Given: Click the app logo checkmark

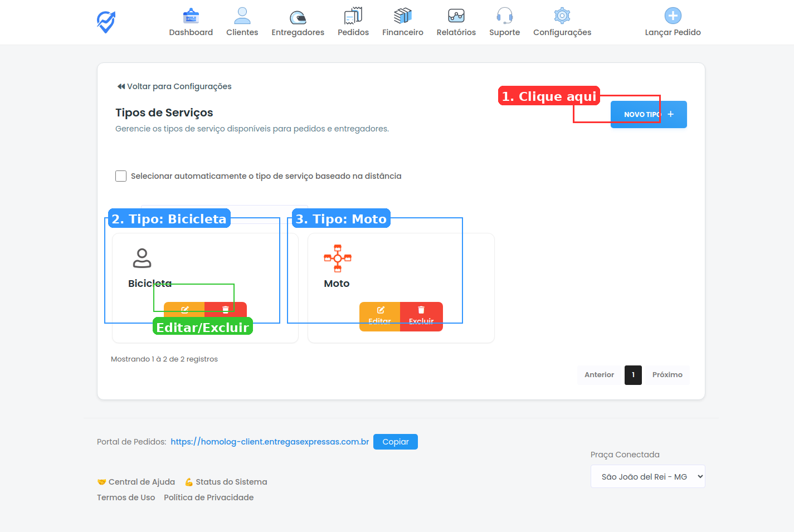Looking at the screenshot, I should click(x=106, y=22).
